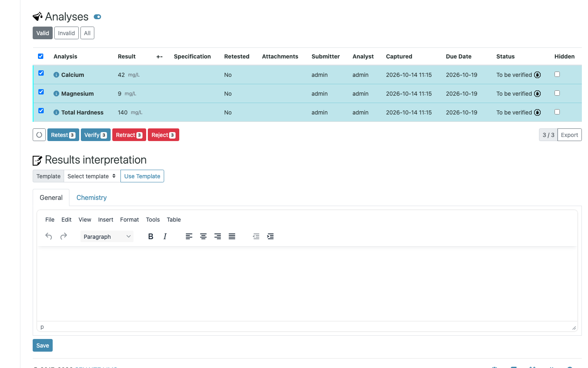The width and height of the screenshot is (588, 368).
Task: Open the Table menu in the editor
Action: [x=174, y=220]
